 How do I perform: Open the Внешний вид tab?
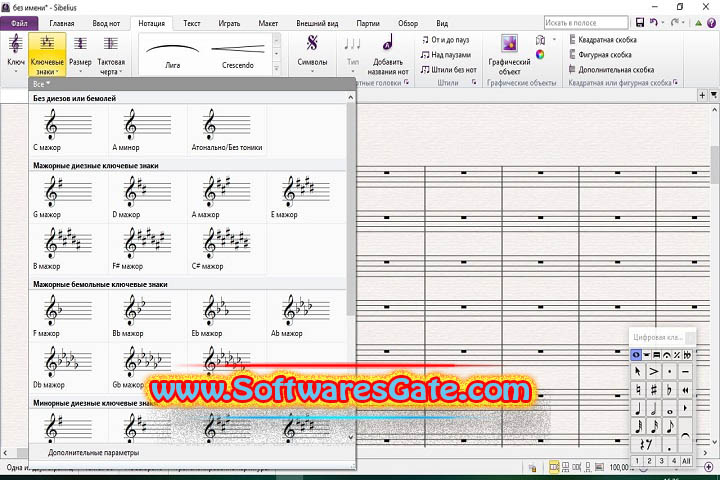tap(317, 23)
